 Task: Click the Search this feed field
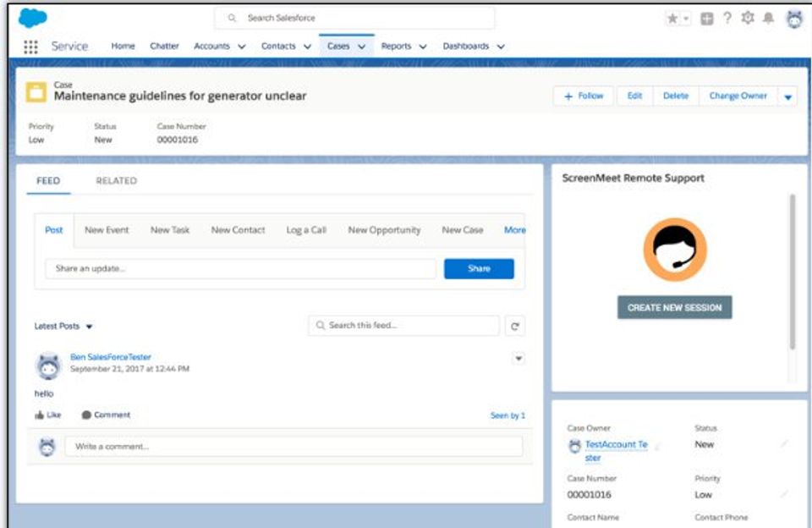pyautogui.click(x=404, y=326)
